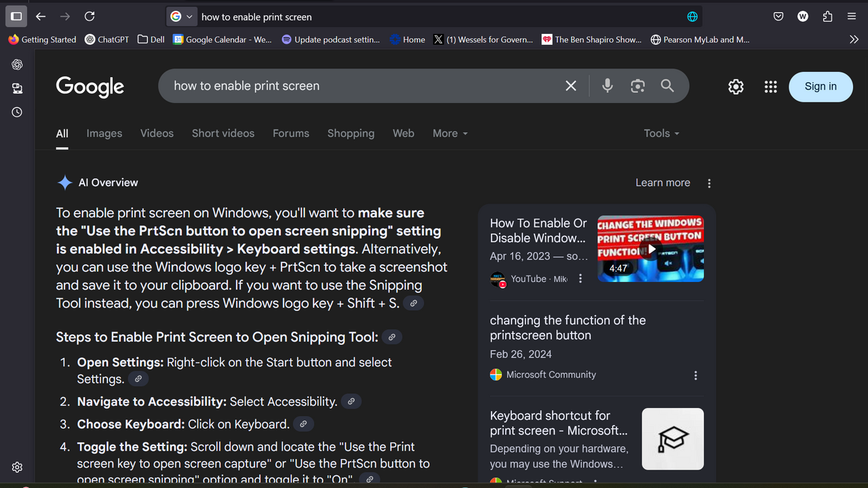Open three-dot menu for the YouTube result
Screen dimensions: 868x488
pos(580,279)
